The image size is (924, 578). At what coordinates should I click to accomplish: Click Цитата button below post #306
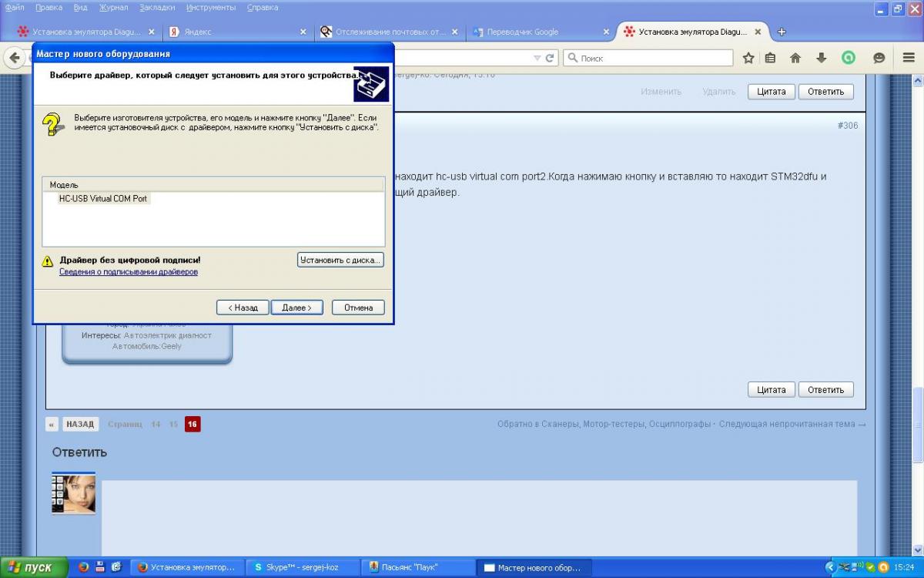(771, 390)
